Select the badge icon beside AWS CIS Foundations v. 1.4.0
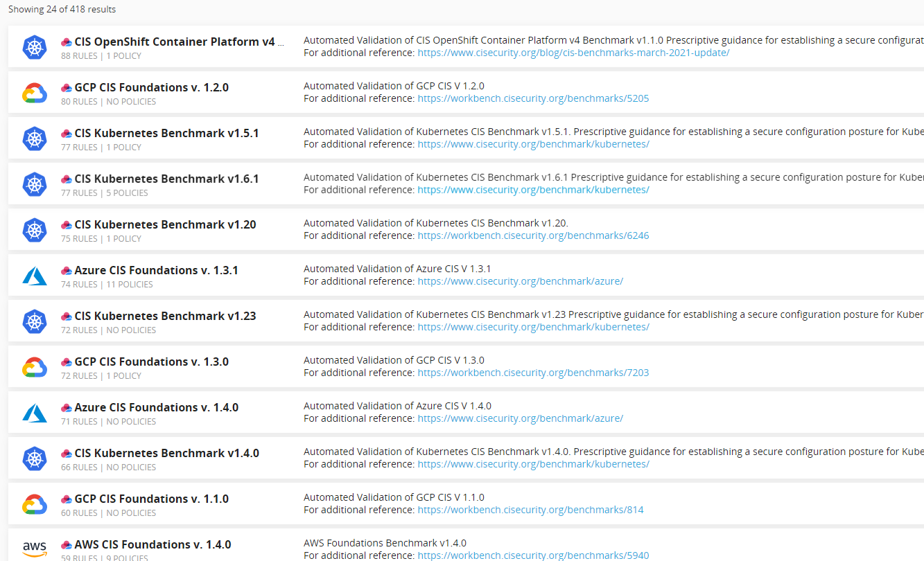 66,543
